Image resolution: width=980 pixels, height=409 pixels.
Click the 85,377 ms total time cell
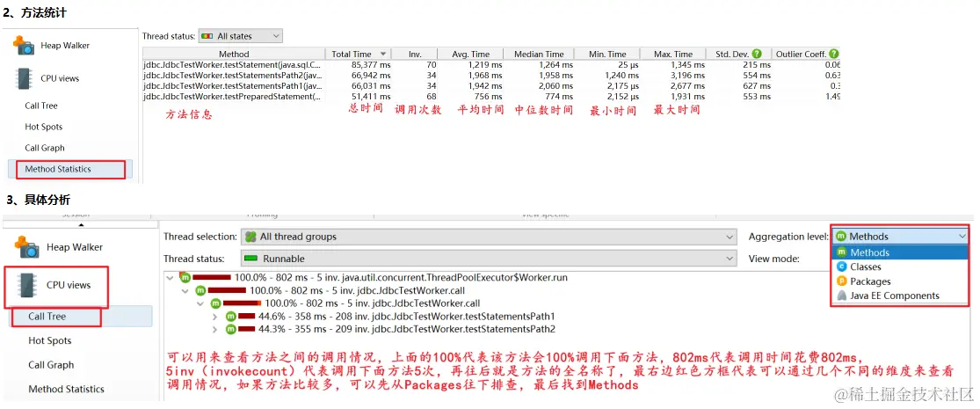pos(371,65)
